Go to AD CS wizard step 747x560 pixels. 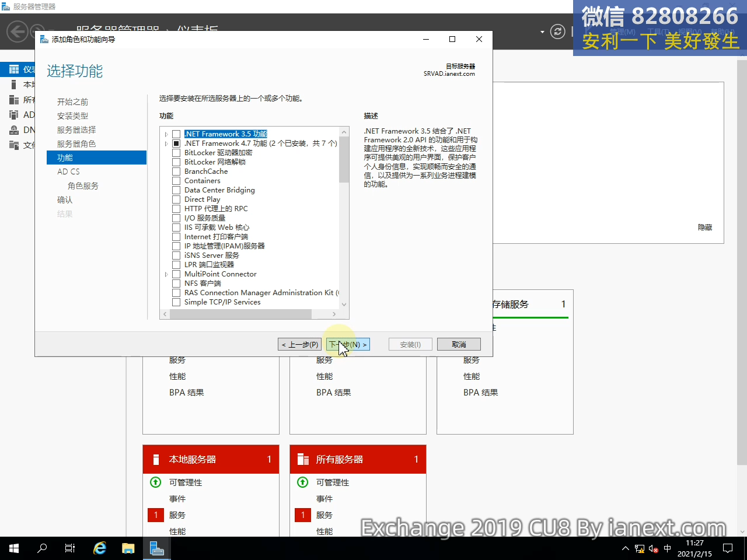tap(68, 171)
